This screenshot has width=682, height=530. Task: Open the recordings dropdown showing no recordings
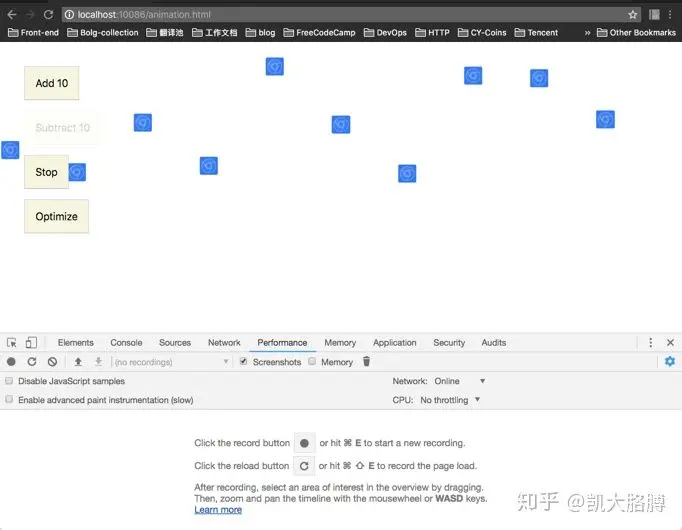(x=171, y=362)
